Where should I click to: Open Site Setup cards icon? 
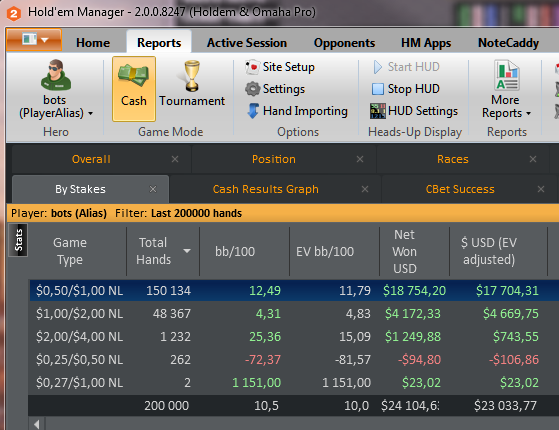point(252,67)
